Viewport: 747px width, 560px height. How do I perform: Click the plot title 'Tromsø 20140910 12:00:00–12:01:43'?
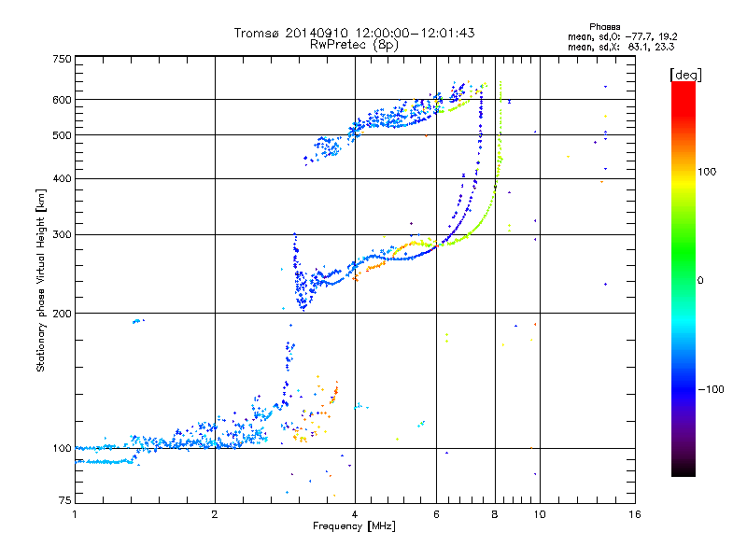click(x=354, y=33)
